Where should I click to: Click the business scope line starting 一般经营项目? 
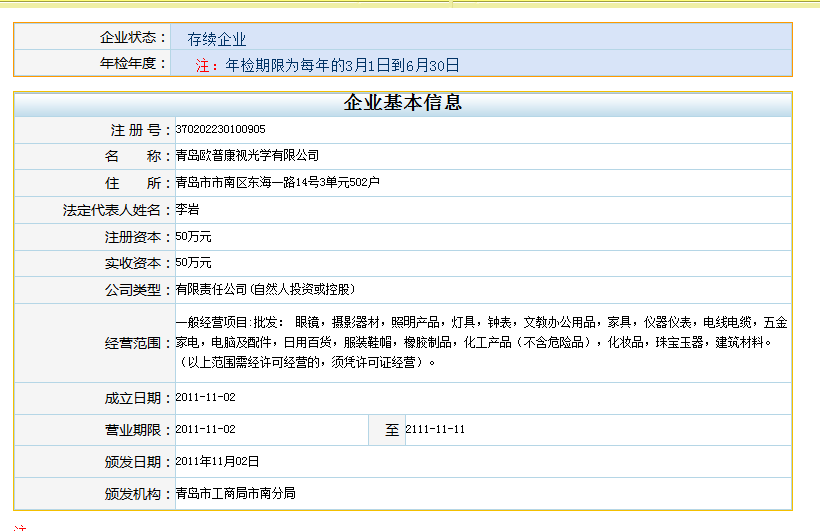[x=481, y=322]
